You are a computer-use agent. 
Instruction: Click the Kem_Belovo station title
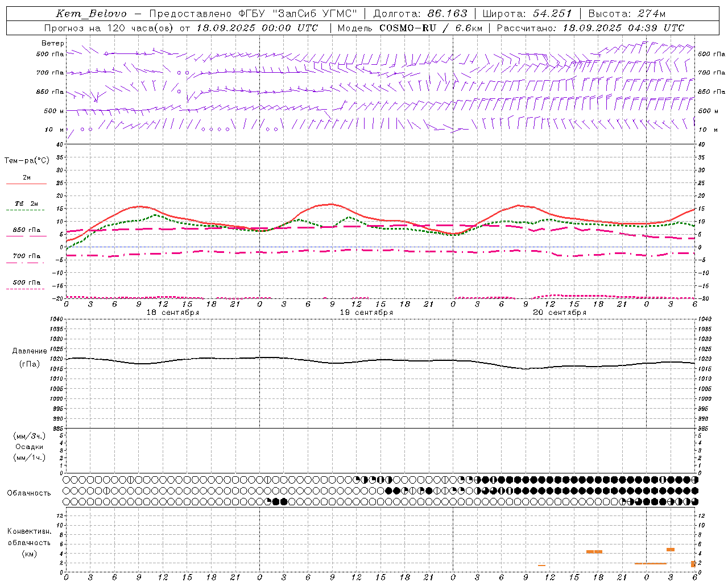click(91, 14)
